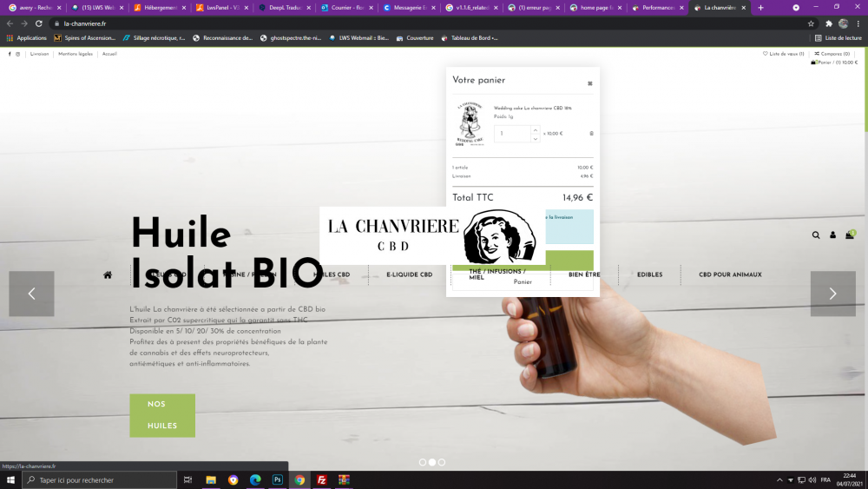The height and width of the screenshot is (489, 868).
Task: Open Spires of Ascension bookmark
Action: click(85, 38)
